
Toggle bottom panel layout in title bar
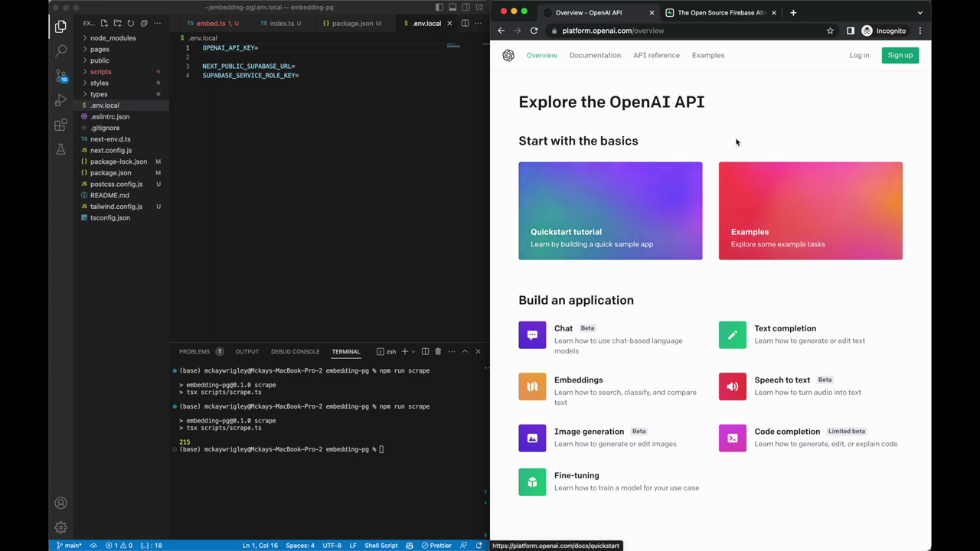coord(452,7)
